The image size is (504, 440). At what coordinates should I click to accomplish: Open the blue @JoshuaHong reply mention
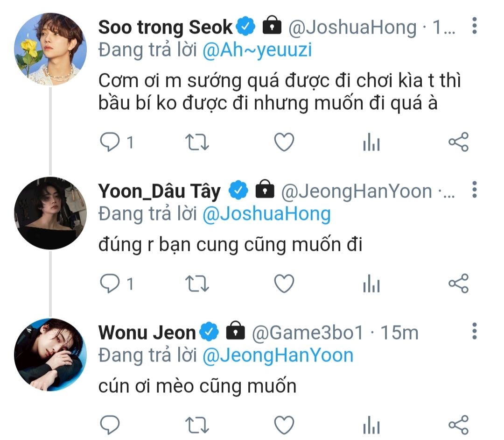(267, 214)
